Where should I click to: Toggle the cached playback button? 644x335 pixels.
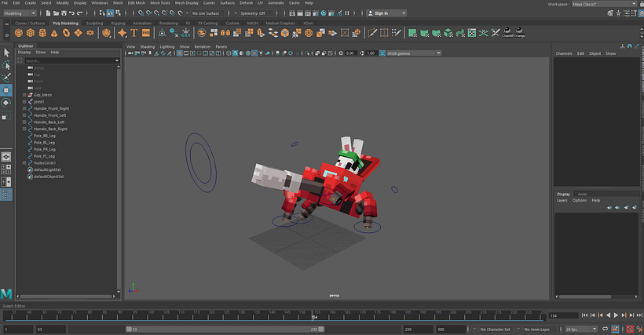(x=615, y=330)
